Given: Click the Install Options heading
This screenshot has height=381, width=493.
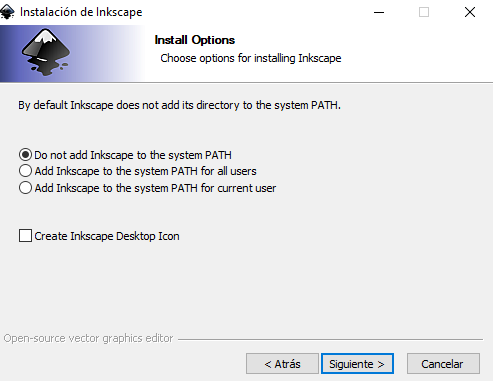Looking at the screenshot, I should (195, 40).
